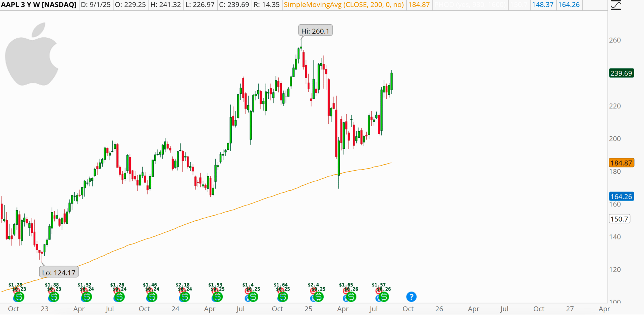Click the C: 239.69 close value in header
644x315 pixels.
click(x=234, y=5)
